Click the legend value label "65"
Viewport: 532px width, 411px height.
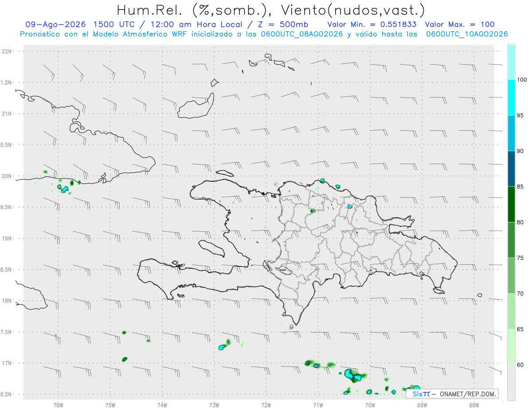[x=520, y=329]
